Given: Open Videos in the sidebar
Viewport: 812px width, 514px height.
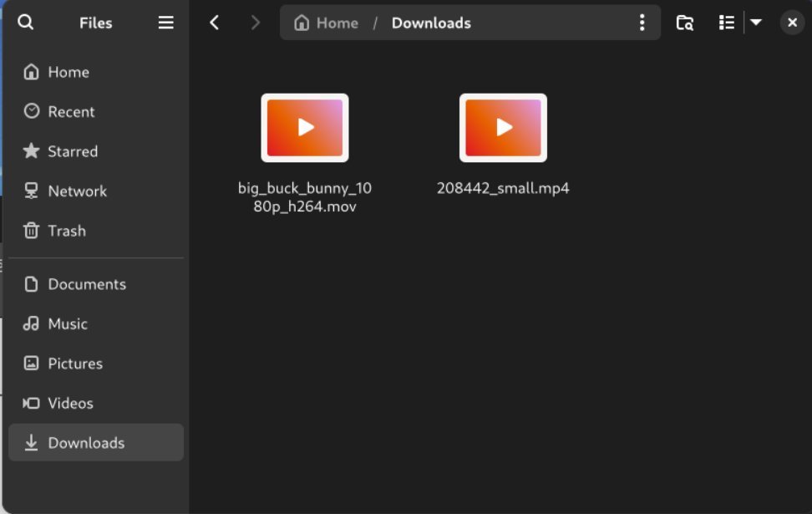Looking at the screenshot, I should [x=96, y=403].
